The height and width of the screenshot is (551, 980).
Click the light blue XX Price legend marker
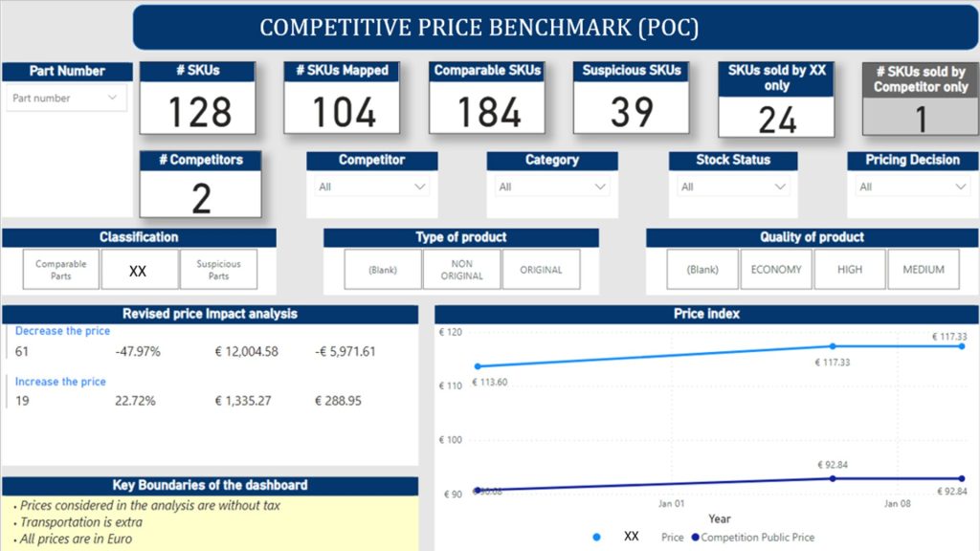597,538
